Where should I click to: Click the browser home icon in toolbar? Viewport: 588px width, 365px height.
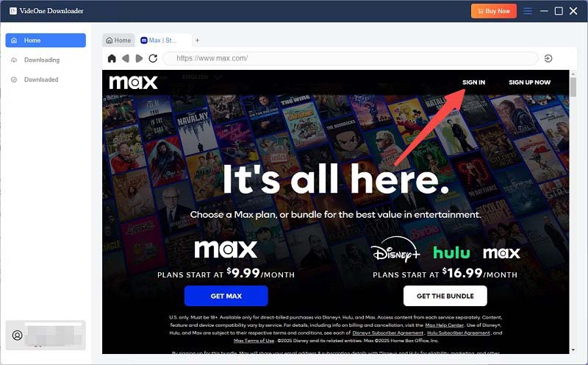tap(112, 58)
